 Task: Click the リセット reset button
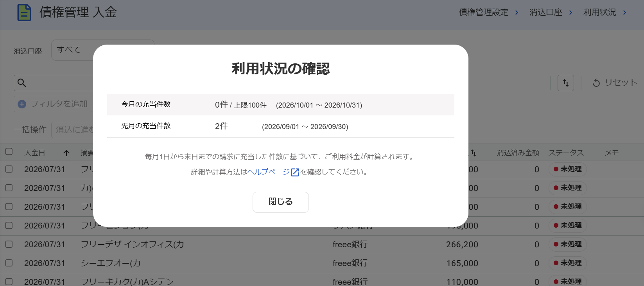click(x=615, y=83)
